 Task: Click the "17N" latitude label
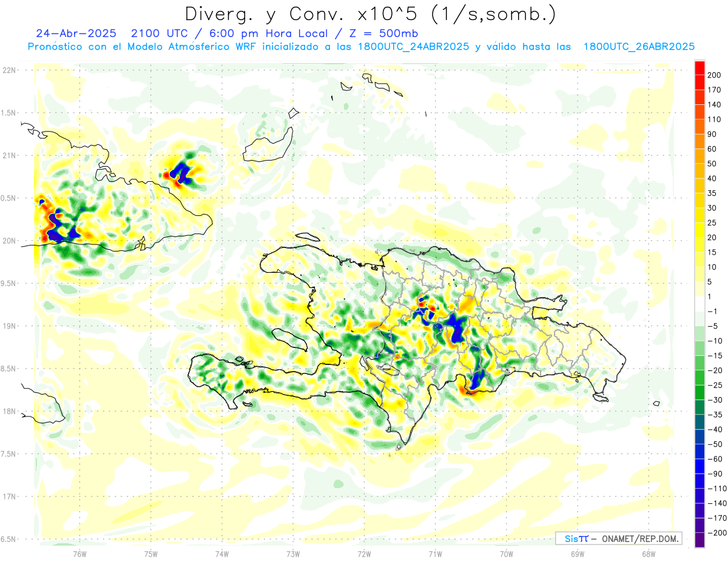pos(9,497)
